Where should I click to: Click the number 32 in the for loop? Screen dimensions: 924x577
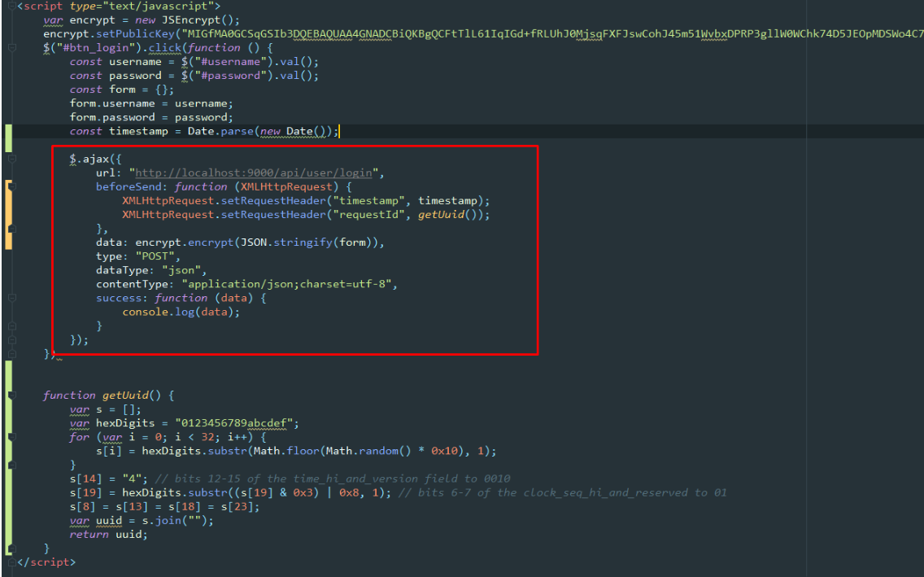(207, 437)
